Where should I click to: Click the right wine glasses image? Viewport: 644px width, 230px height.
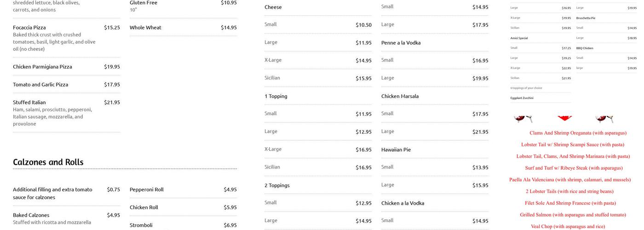[604, 118]
